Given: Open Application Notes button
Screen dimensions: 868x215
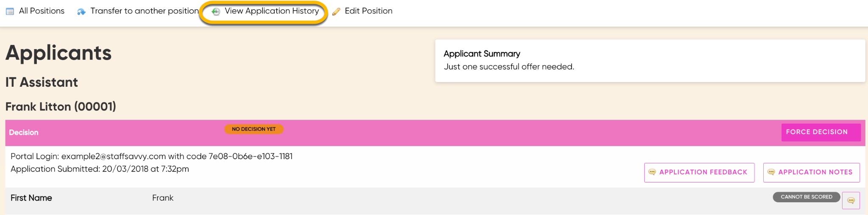Looking at the screenshot, I should tap(812, 172).
